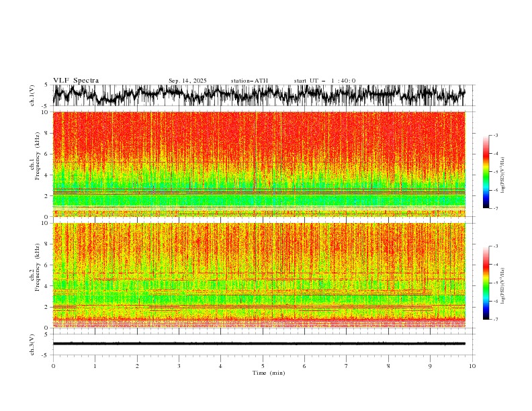This screenshot has height=411, width=532.
Task: Click the 'ch.1(V)' waveform axis label
Action: click(x=32, y=95)
